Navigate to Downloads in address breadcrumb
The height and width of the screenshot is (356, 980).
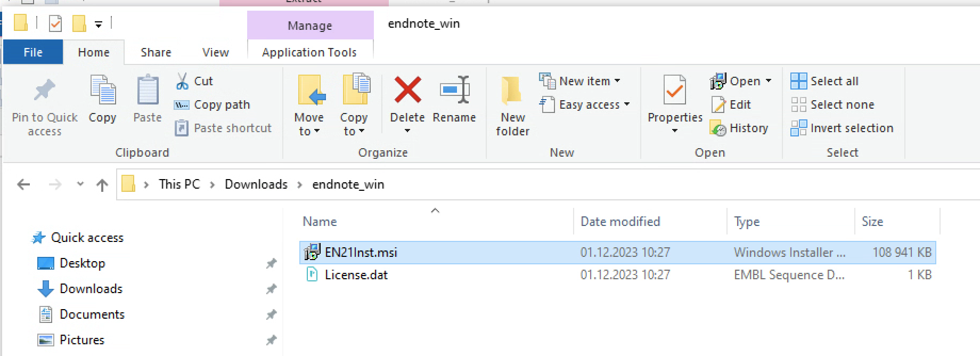(256, 184)
